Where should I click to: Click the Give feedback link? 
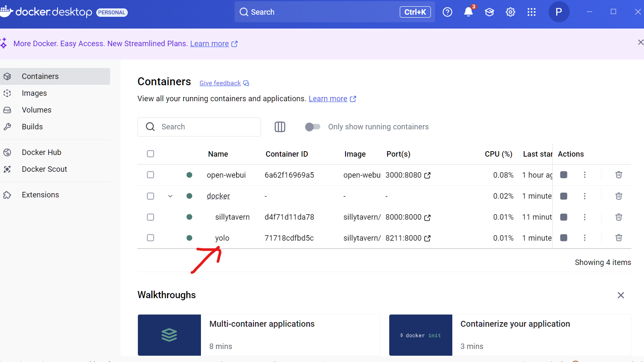pyautogui.click(x=220, y=83)
